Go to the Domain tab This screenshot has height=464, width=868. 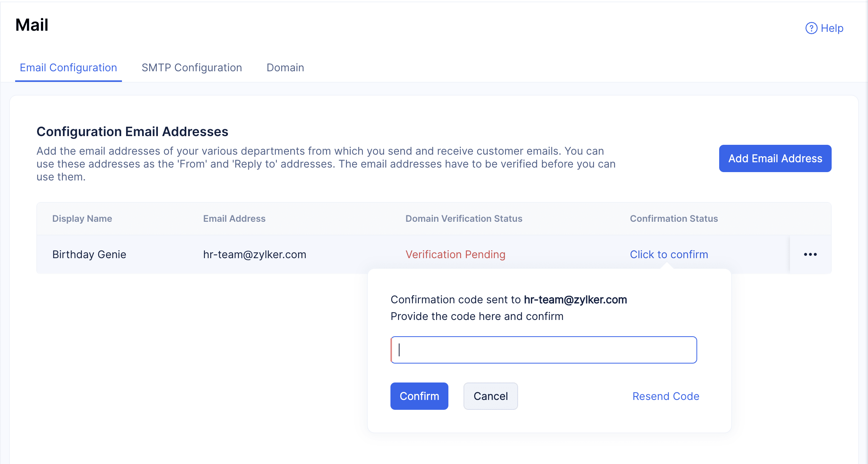click(285, 67)
